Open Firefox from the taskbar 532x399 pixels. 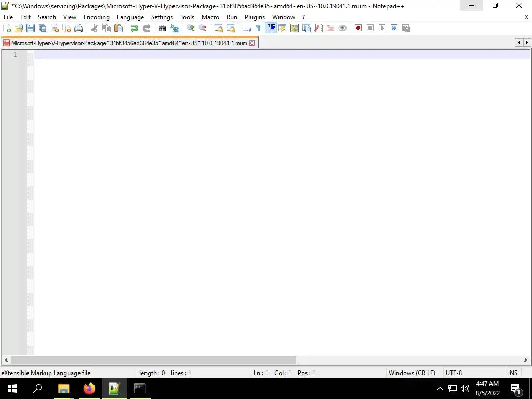point(89,389)
